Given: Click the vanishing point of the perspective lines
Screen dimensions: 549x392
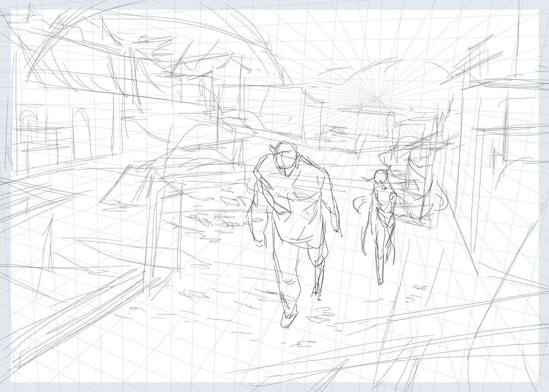Looking at the screenshot, I should [x=377, y=100].
